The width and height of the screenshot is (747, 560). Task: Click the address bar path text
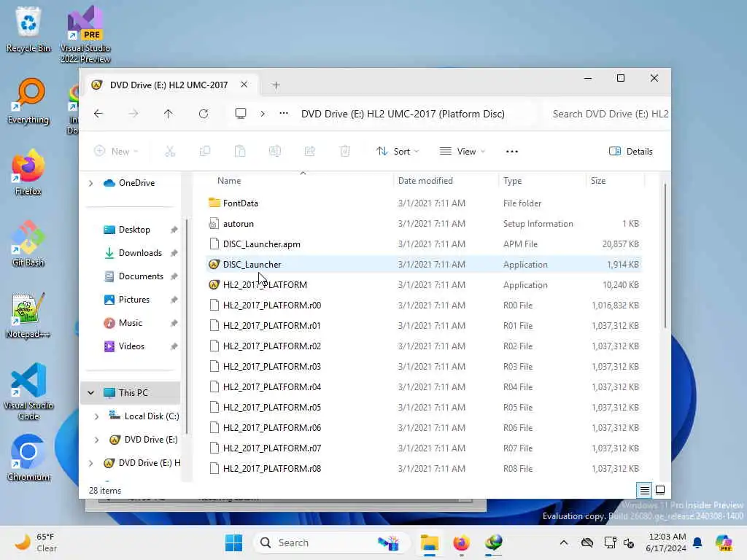(x=403, y=114)
